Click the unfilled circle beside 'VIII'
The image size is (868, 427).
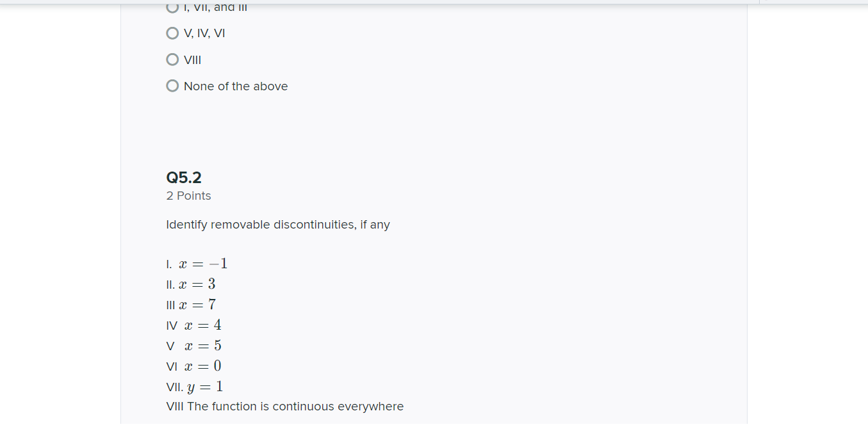coord(172,60)
